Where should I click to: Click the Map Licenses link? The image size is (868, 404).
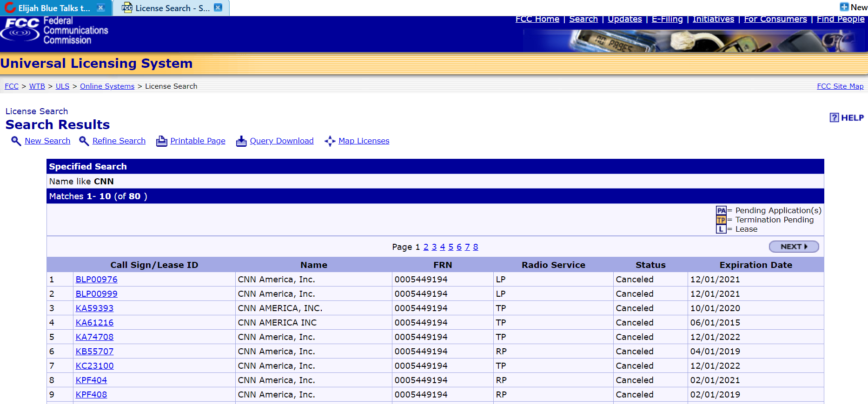pos(364,141)
